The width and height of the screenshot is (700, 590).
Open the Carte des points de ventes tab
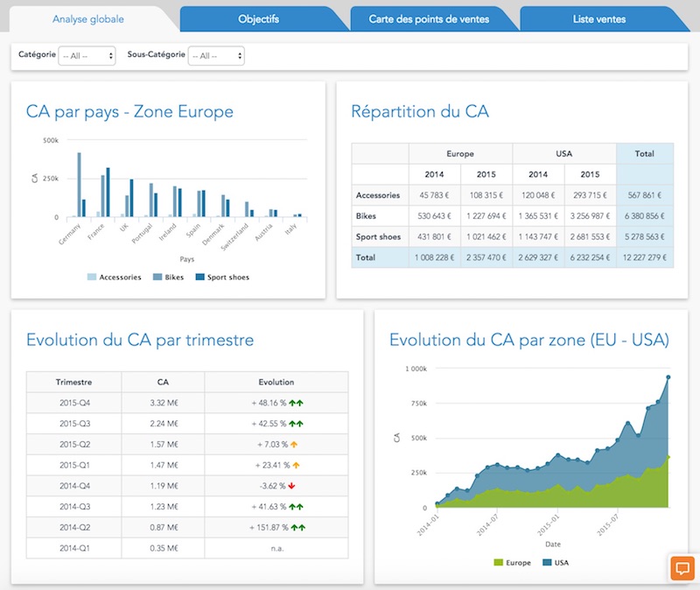[x=429, y=19]
